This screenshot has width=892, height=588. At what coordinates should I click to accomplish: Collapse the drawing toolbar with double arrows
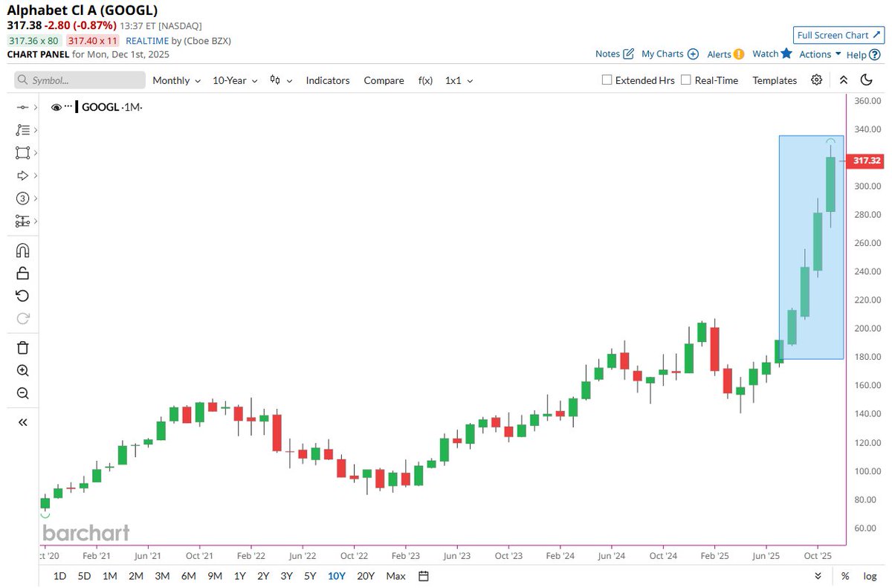click(22, 421)
